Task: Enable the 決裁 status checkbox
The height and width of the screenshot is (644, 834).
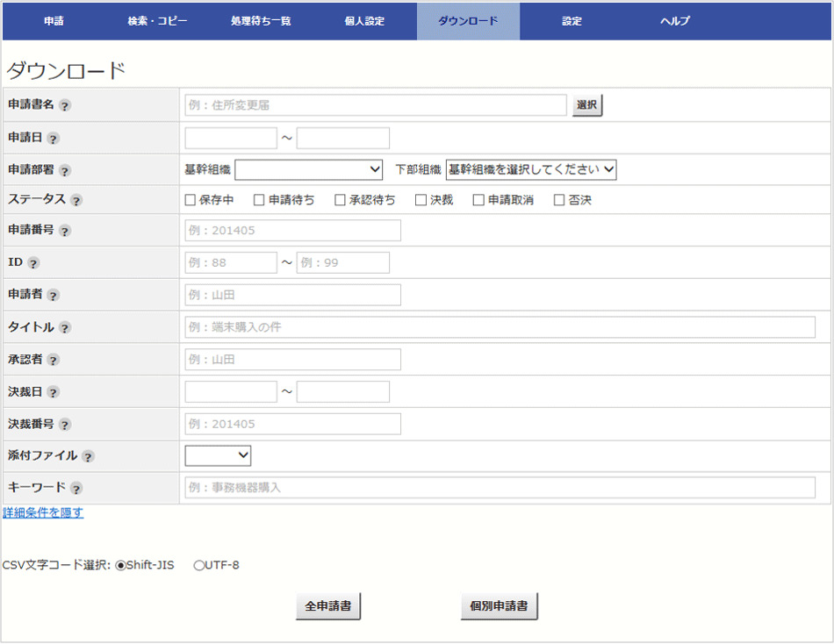Action: [421, 200]
